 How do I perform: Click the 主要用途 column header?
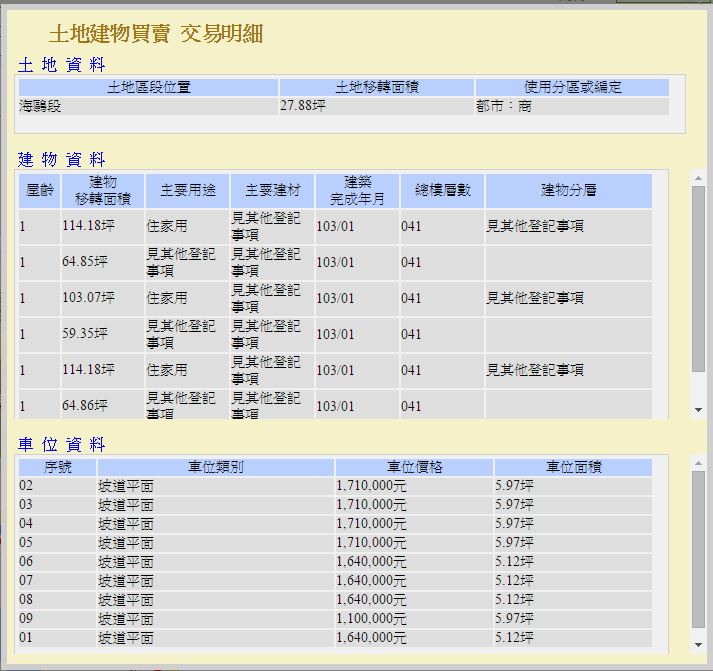(x=187, y=190)
